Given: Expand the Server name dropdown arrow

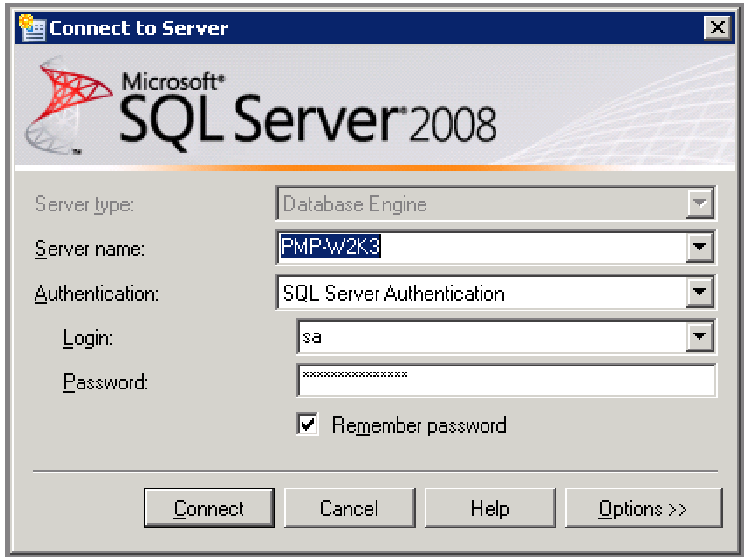Looking at the screenshot, I should click(700, 247).
